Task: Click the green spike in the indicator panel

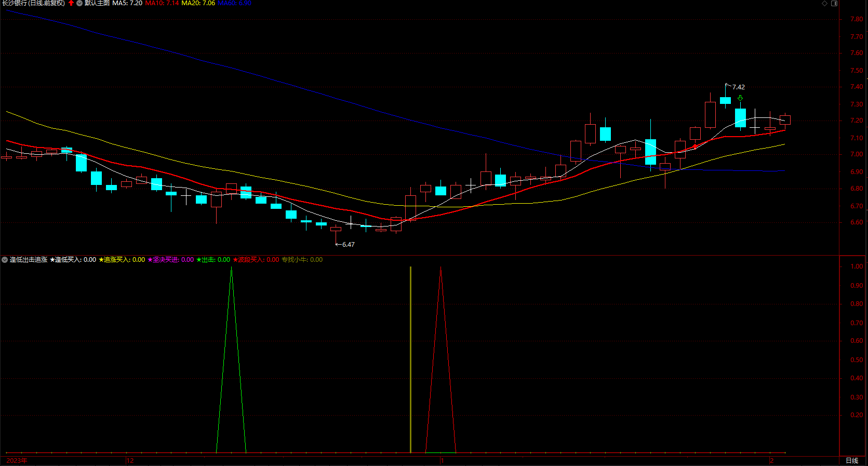Action: click(x=231, y=360)
